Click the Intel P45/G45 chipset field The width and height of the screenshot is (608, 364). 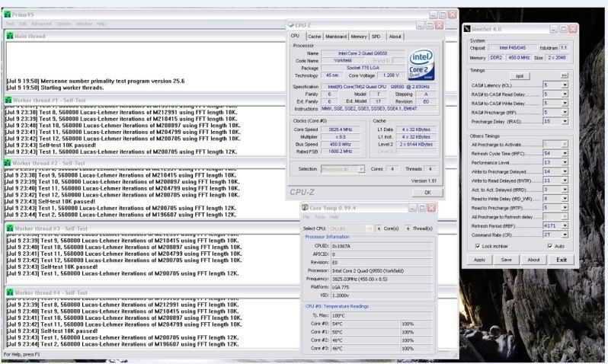point(513,48)
